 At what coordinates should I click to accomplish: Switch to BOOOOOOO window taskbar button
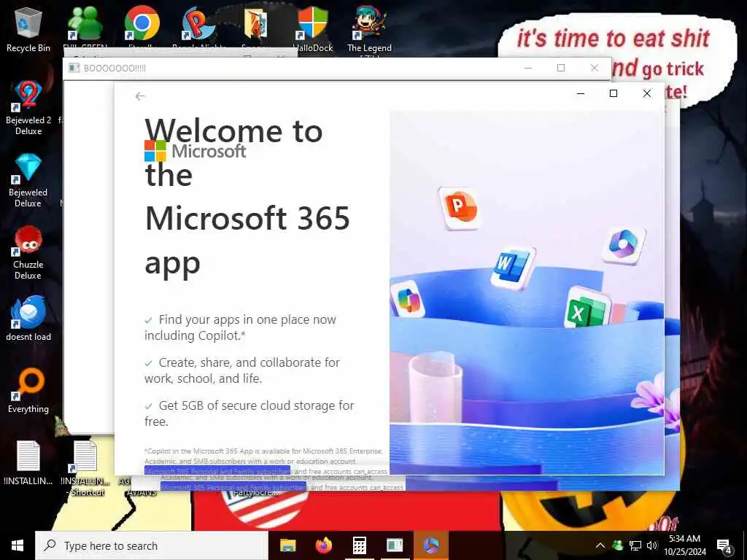pyautogui.click(x=395, y=545)
